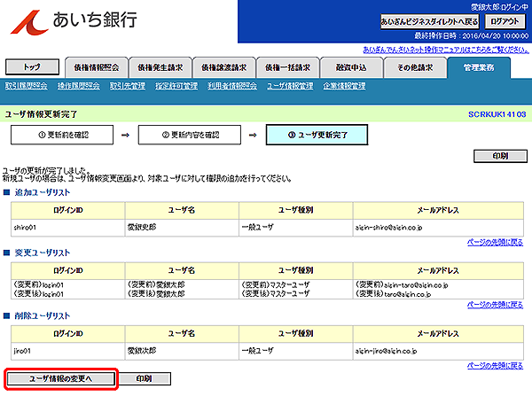532x412 pixels.
Task: Switch to 債権譲渡請求 tab
Action: [224, 68]
